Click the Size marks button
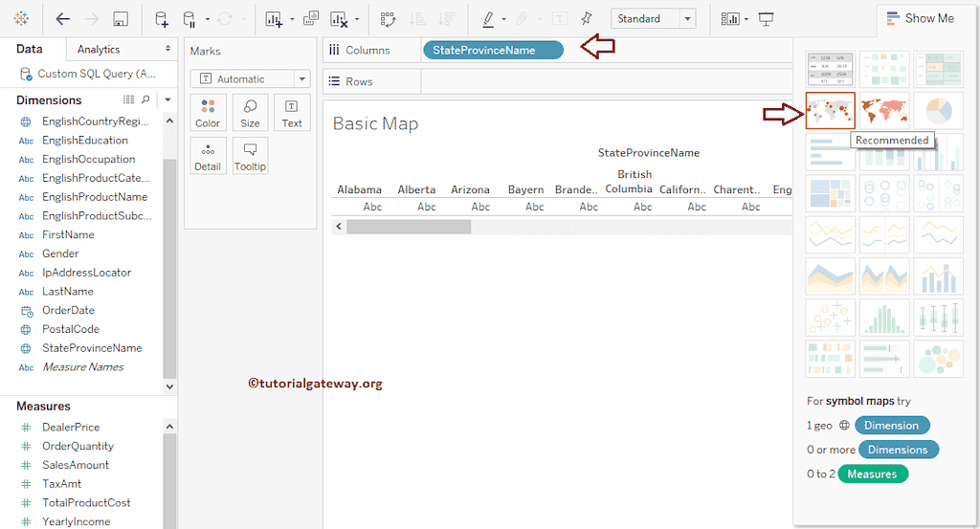The width and height of the screenshot is (980, 529). [250, 113]
